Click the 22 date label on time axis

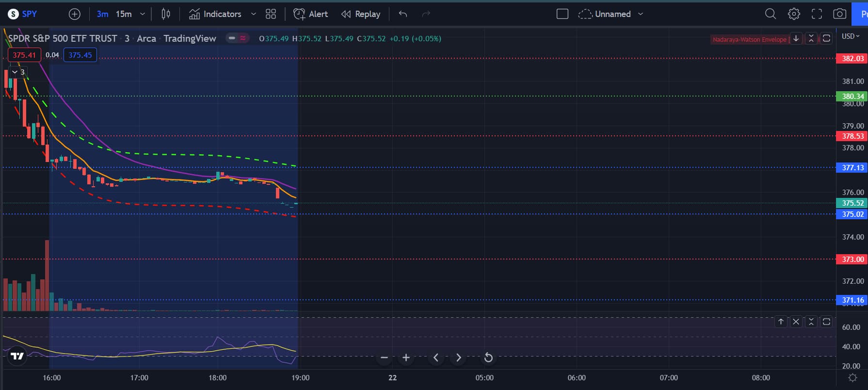click(392, 378)
